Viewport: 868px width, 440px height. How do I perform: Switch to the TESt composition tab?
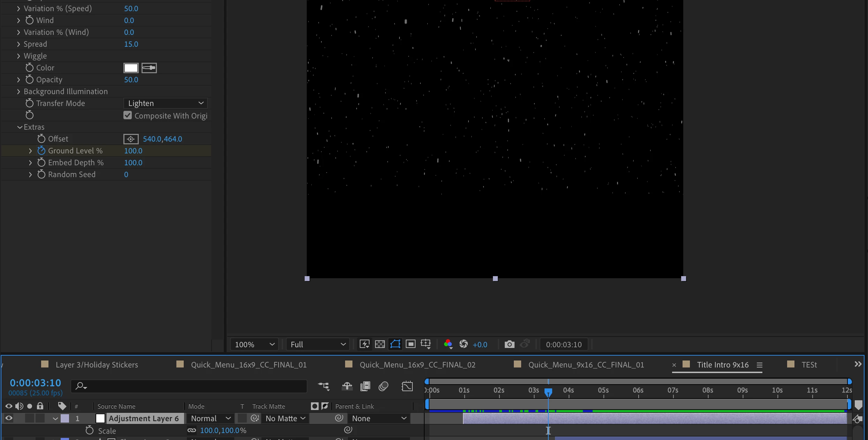point(809,365)
